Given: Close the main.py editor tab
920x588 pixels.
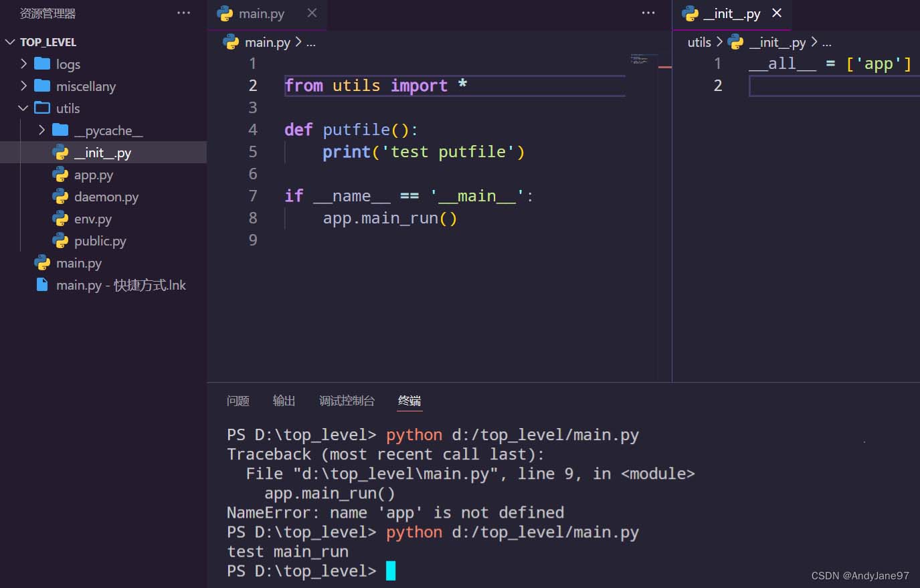Looking at the screenshot, I should tap(312, 13).
